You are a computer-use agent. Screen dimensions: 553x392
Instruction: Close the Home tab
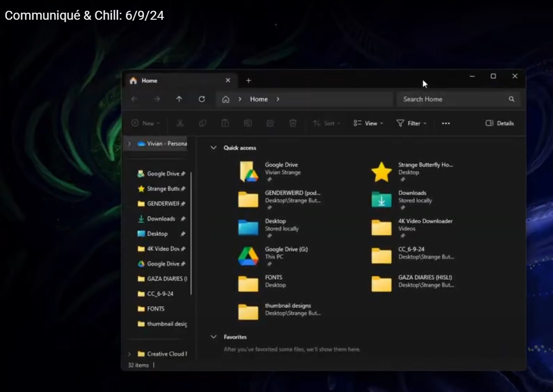228,81
